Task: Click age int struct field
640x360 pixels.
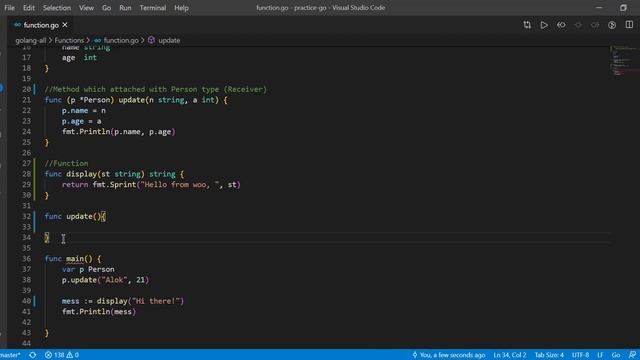Action: pos(79,58)
